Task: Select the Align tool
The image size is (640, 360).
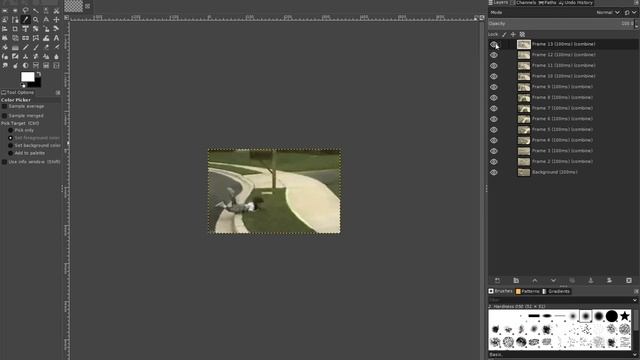Action: click(5, 29)
